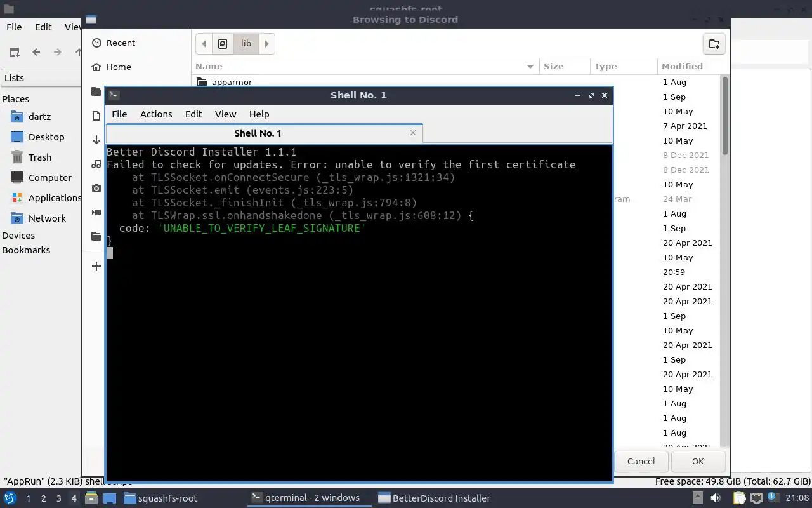This screenshot has width=812, height=508.
Task: Click the file manager launcher icon on taskbar
Action: [91, 498]
